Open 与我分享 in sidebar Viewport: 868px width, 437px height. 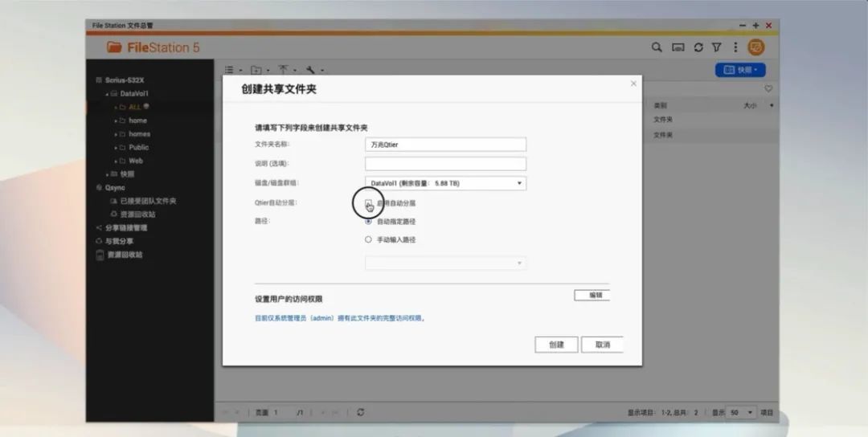click(x=119, y=241)
